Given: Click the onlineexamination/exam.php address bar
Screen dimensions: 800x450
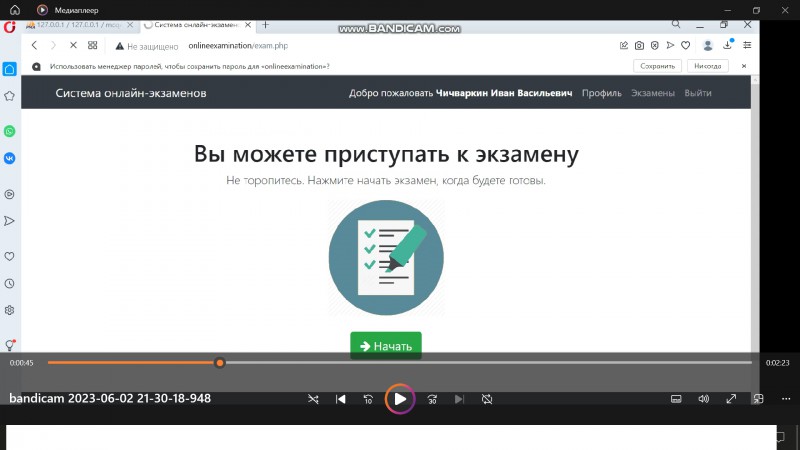Looking at the screenshot, I should click(x=238, y=45).
